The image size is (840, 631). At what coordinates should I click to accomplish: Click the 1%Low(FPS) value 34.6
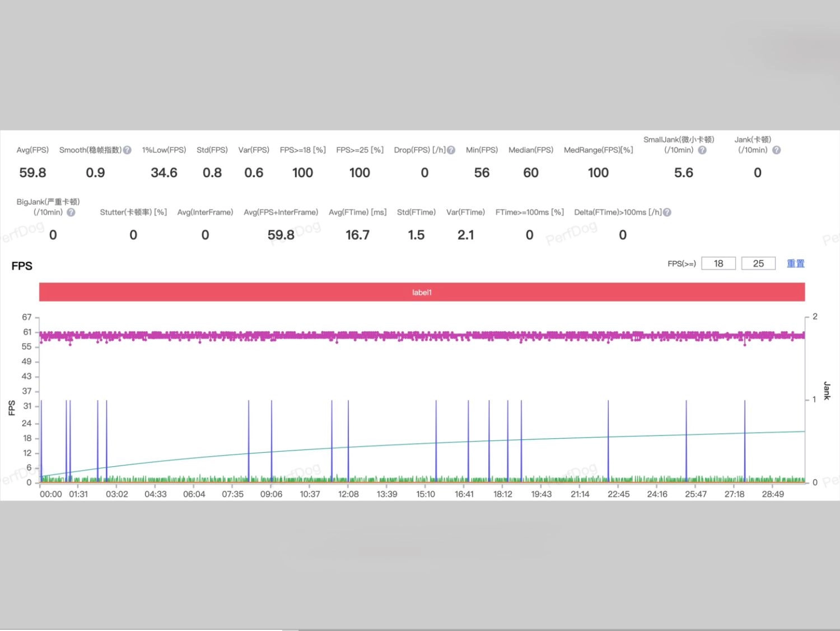coord(164,173)
